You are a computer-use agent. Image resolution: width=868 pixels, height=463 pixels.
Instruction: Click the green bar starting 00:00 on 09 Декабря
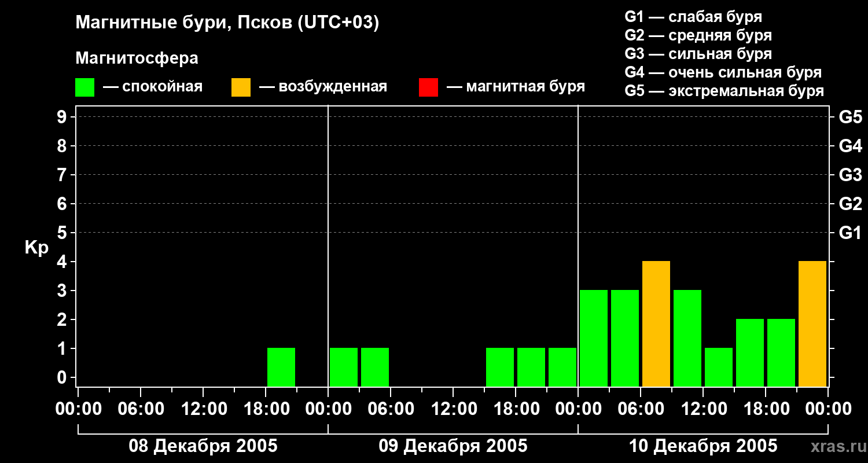[344, 367]
